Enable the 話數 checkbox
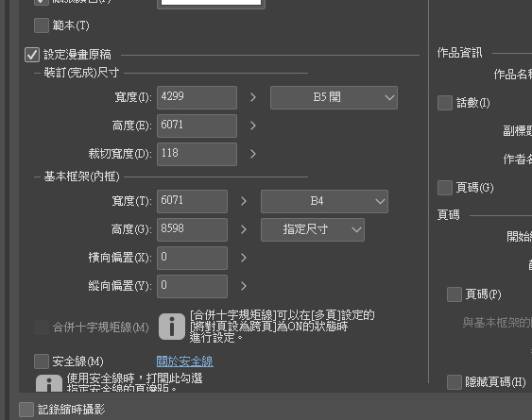This screenshot has height=420, width=532. coord(445,103)
